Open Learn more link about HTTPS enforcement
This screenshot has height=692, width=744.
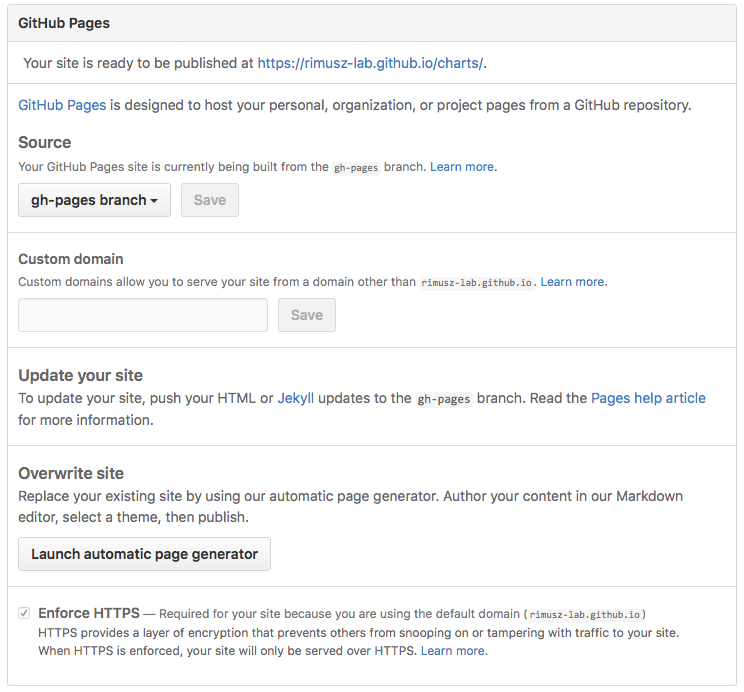(x=453, y=651)
